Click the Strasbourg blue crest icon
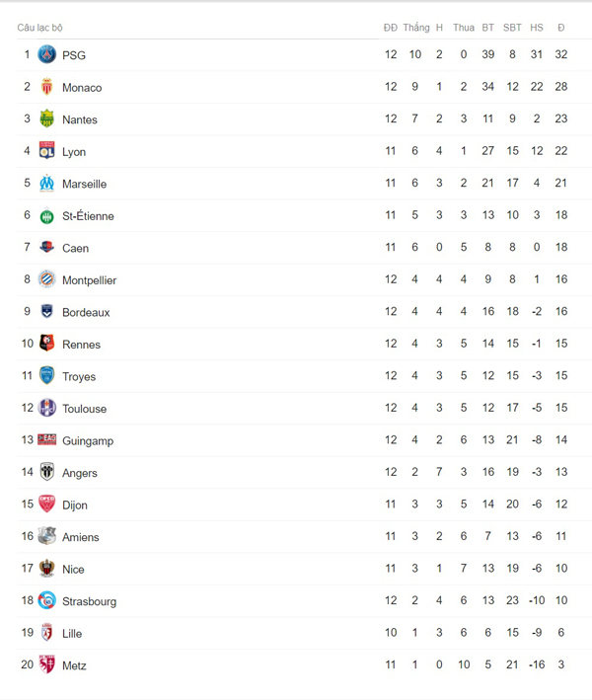Viewport: 592px width, 700px height. tap(46, 600)
